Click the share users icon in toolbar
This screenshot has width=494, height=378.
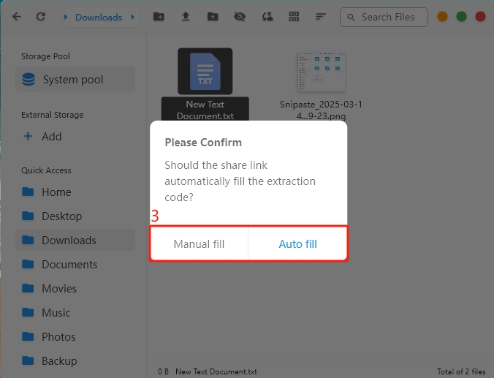pyautogui.click(x=267, y=16)
